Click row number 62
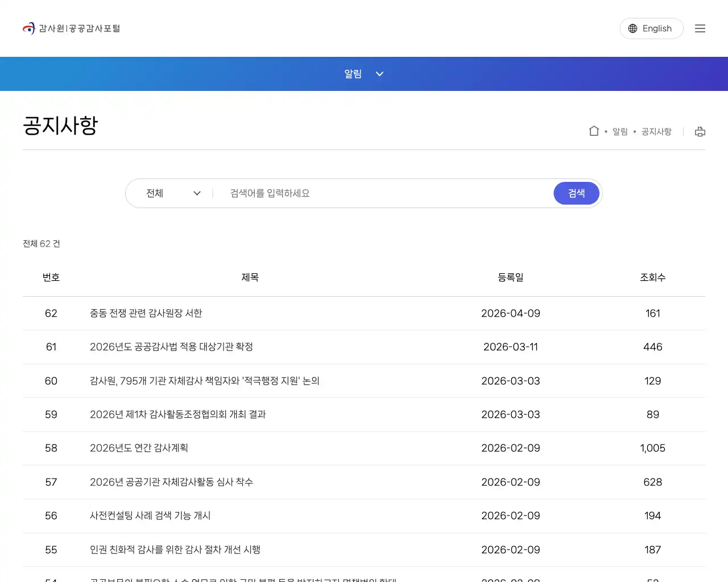 tap(51, 313)
